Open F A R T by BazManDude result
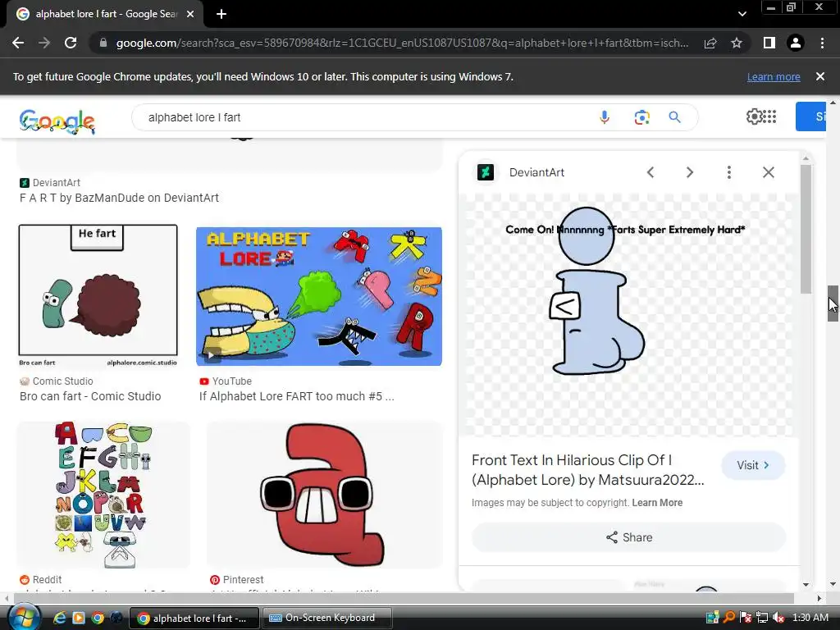This screenshot has width=840, height=630. (120, 198)
